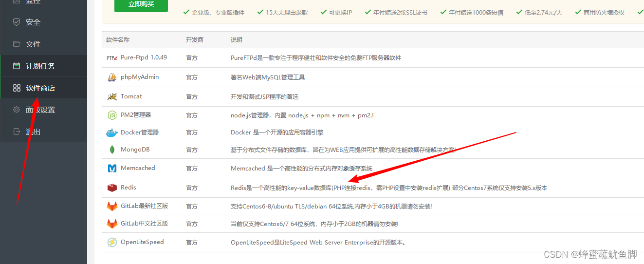
Task: Click the PM2 node.js icon
Action: (112, 115)
